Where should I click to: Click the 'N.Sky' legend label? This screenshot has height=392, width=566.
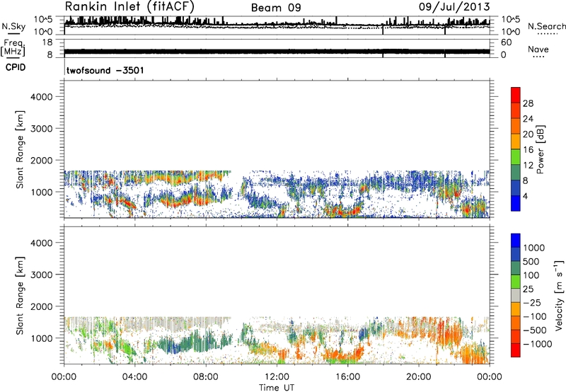[13, 26]
